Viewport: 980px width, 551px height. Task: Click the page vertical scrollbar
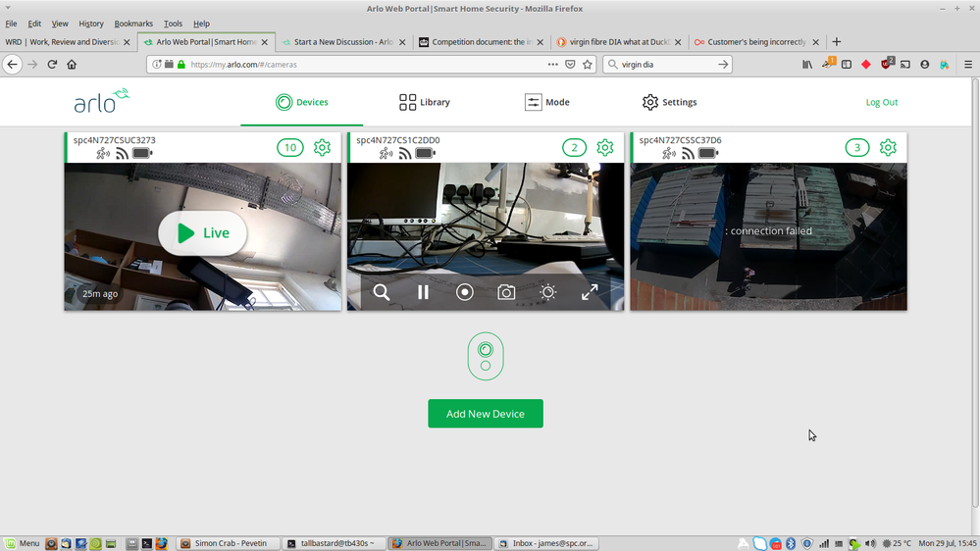975,293
